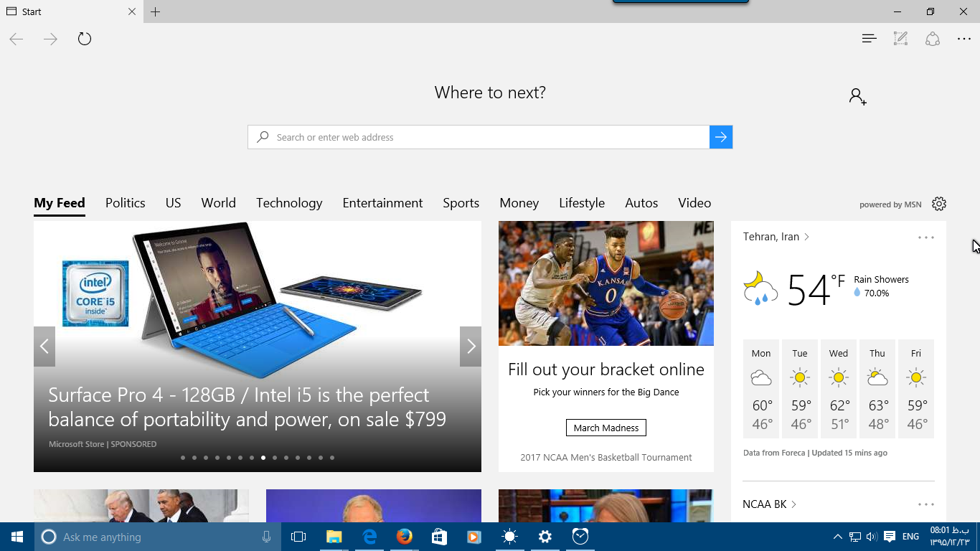Open the Make a Web Note icon
This screenshot has height=551, width=980.
click(x=900, y=39)
